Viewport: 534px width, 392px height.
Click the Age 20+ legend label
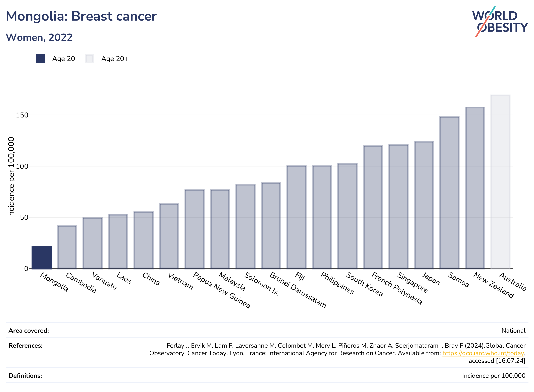[115, 59]
